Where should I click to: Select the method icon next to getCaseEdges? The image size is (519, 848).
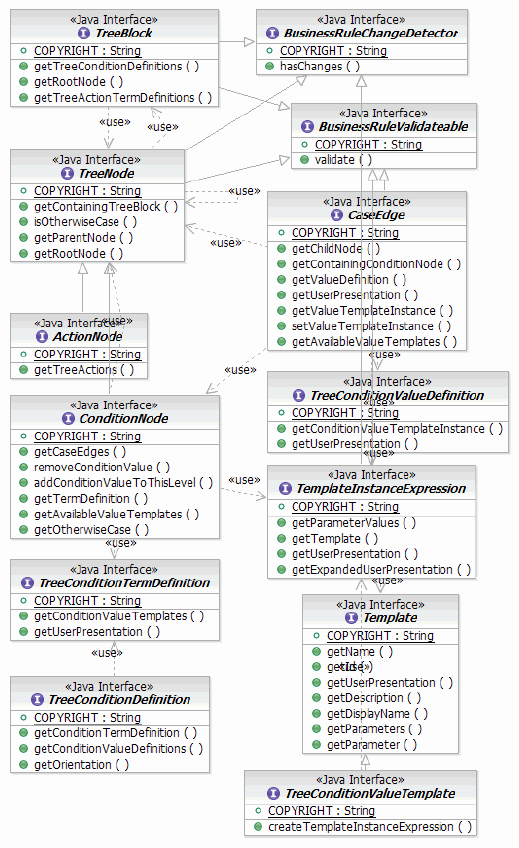coord(23,452)
